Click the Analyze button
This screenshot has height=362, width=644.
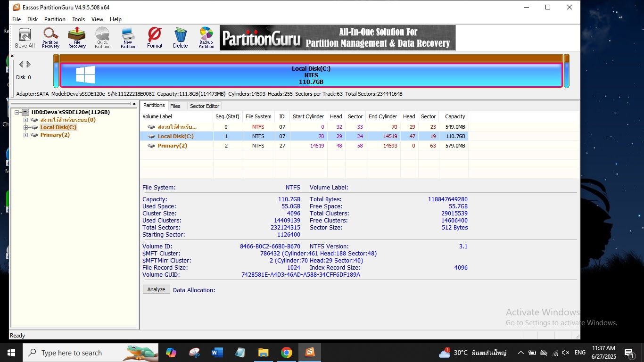pyautogui.click(x=156, y=289)
